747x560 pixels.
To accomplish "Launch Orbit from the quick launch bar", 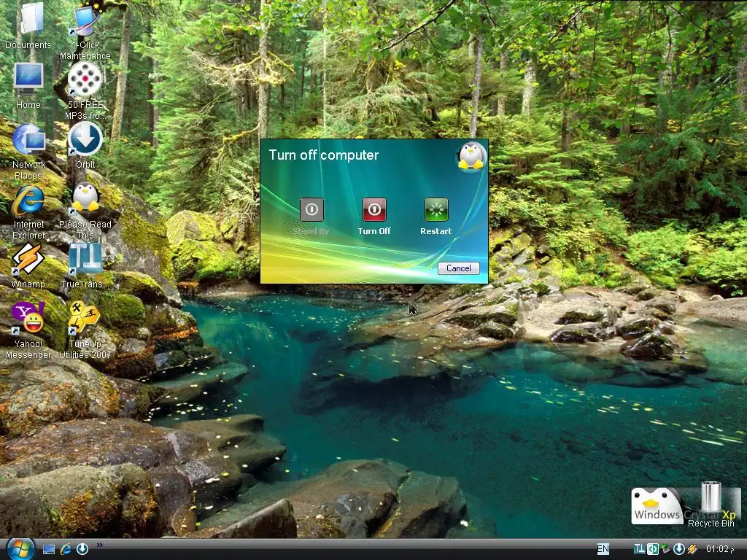I will [x=82, y=550].
